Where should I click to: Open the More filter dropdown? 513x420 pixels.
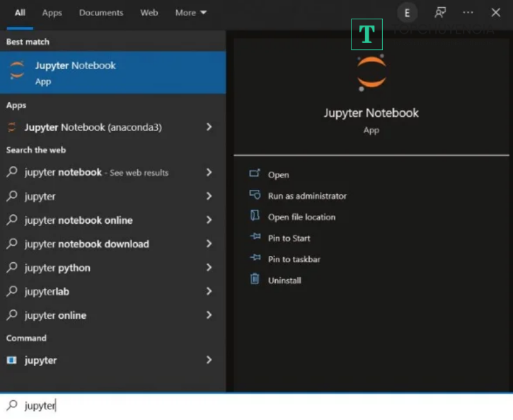191,13
